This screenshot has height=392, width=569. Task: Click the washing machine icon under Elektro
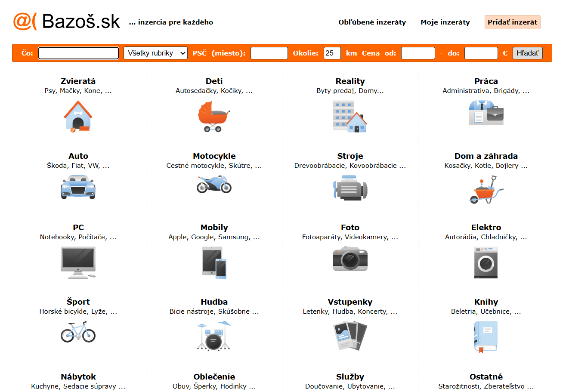coord(486,262)
